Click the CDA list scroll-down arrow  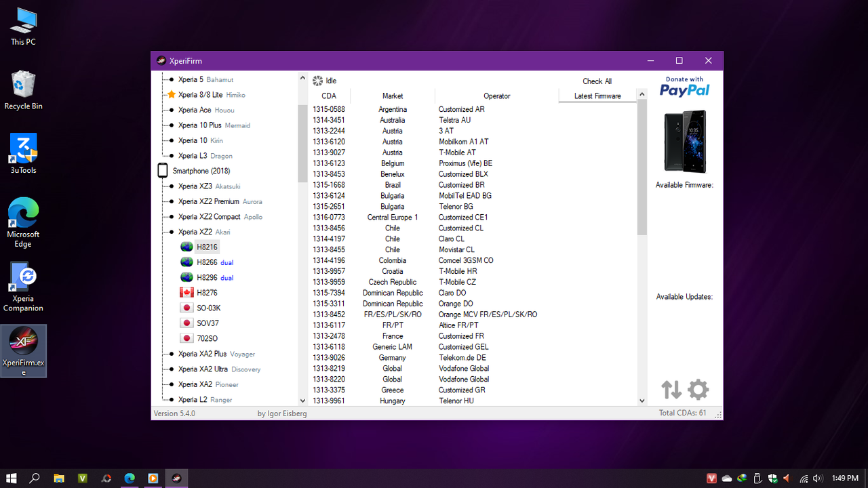[x=642, y=401]
